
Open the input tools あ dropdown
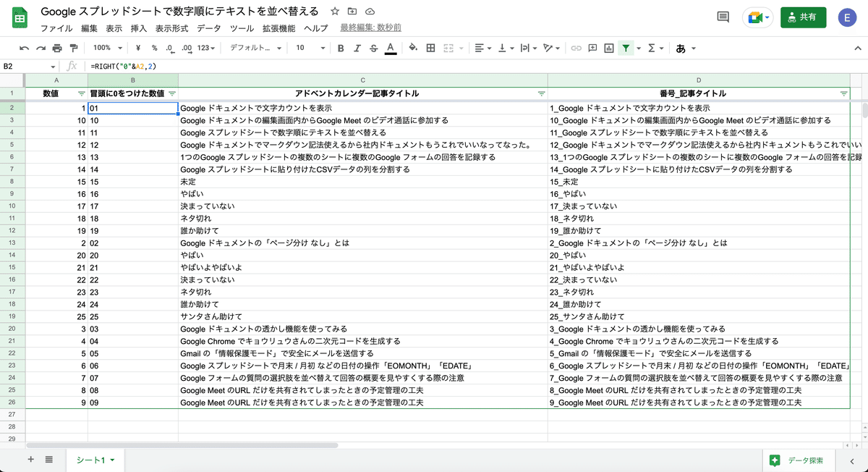[x=686, y=48]
